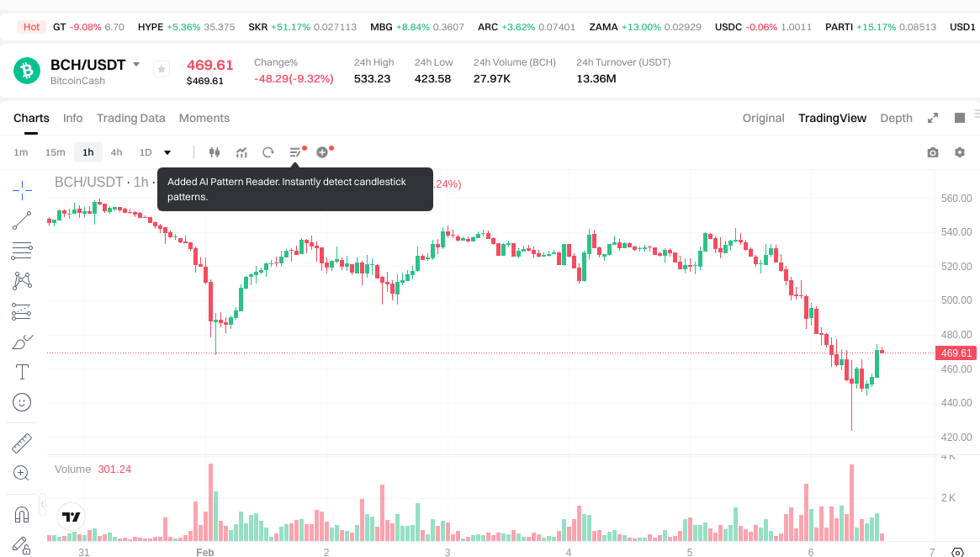The height and width of the screenshot is (557, 980).
Task: Select the crosshair cursor tool
Action: coord(22,189)
